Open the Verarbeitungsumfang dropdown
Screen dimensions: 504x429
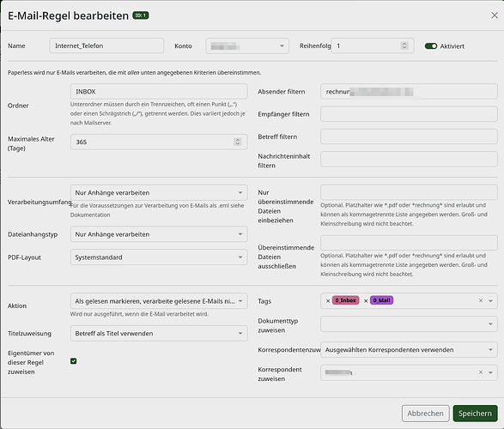159,193
